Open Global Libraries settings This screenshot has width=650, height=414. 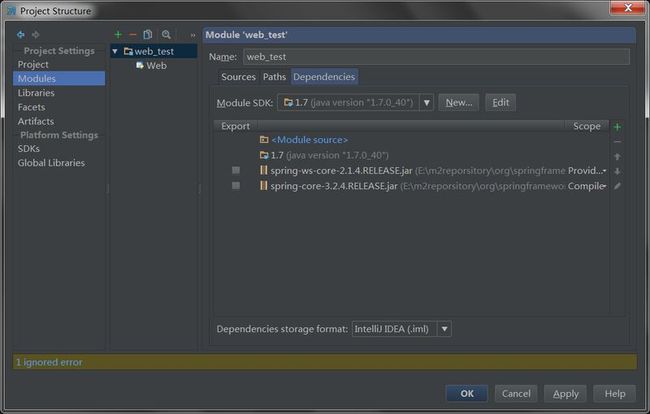pyautogui.click(x=51, y=163)
